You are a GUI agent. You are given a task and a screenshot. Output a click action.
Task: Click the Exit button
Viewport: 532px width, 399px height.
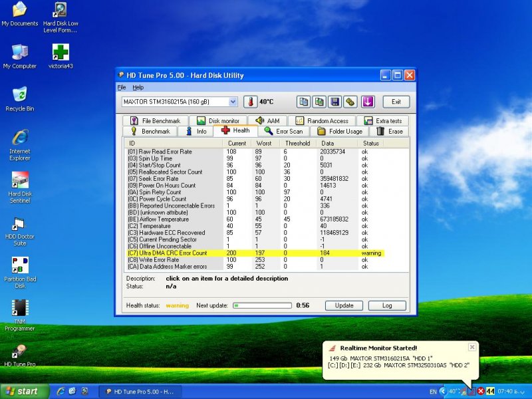pos(396,102)
